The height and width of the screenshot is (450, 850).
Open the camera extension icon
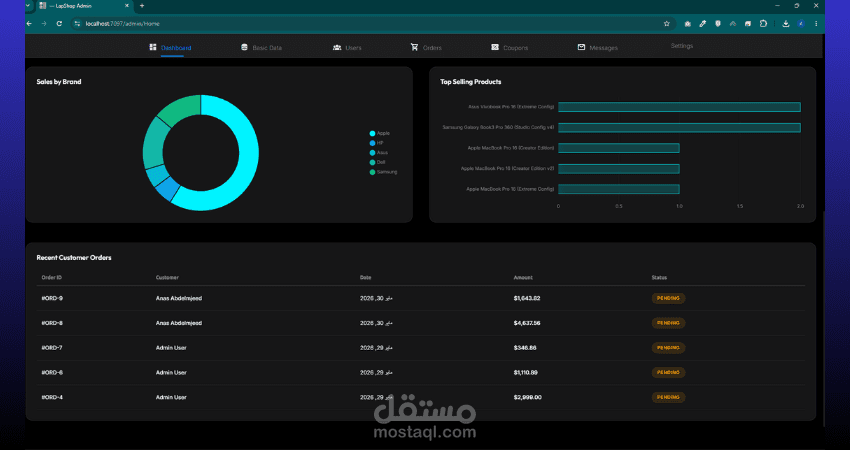[x=687, y=24]
